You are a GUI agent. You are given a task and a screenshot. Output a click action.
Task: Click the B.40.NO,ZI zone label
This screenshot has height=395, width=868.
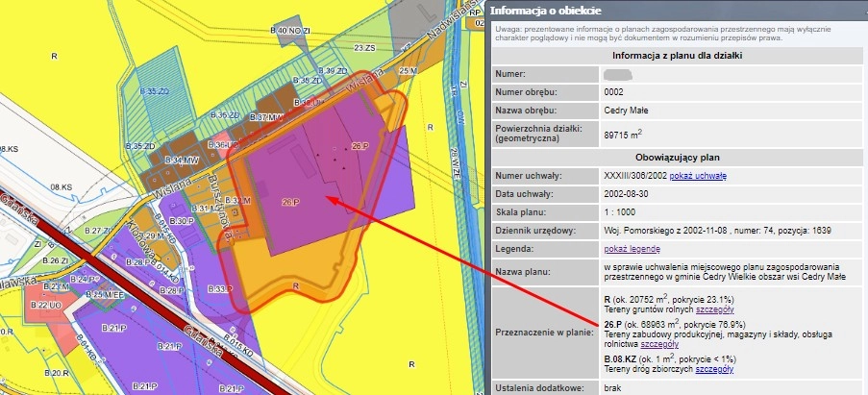click(289, 32)
